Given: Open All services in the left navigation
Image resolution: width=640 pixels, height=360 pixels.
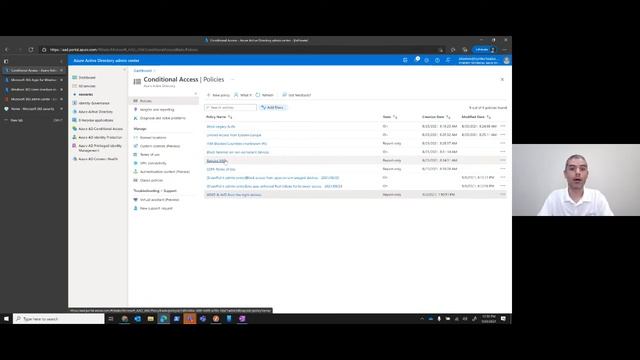Looking at the screenshot, I should (87, 86).
